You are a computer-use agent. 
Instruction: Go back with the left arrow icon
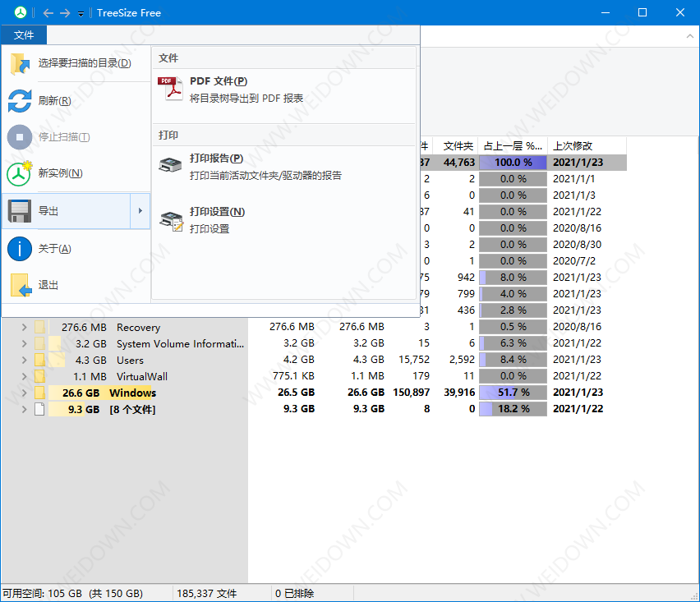(48, 13)
